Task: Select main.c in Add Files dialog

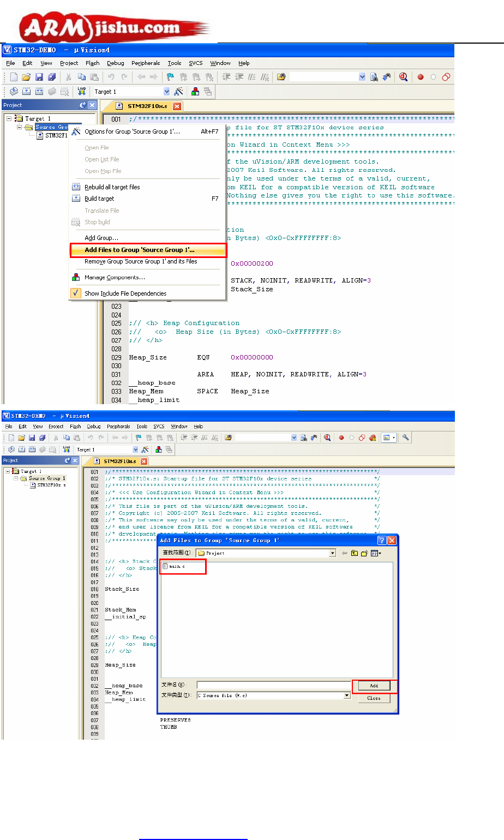Action: [x=174, y=567]
